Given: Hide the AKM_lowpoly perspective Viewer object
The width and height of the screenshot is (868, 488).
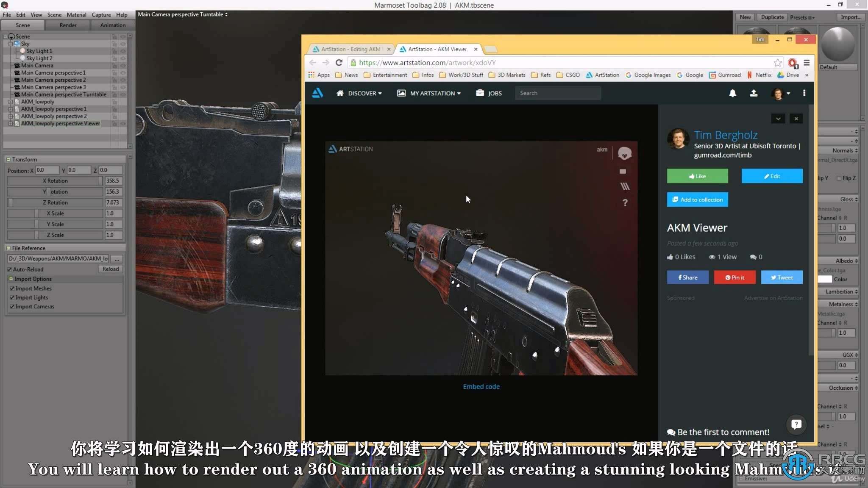Looking at the screenshot, I should (x=123, y=124).
